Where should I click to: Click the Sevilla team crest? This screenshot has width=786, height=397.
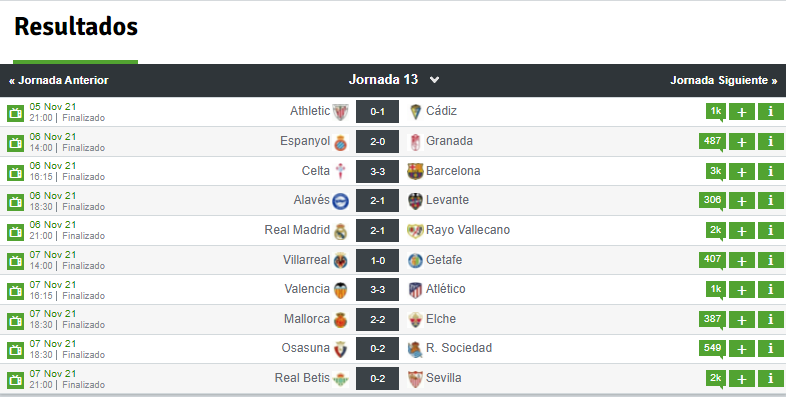pos(415,379)
